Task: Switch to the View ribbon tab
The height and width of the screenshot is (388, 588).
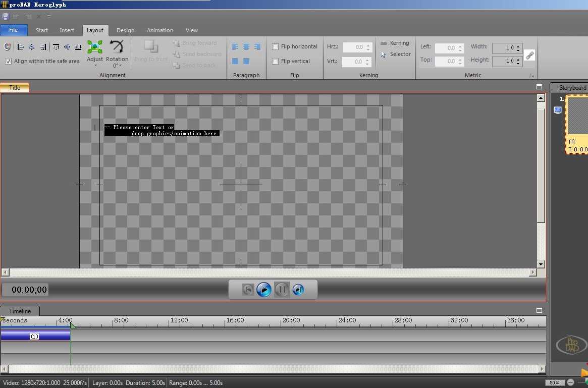Action: (x=192, y=30)
